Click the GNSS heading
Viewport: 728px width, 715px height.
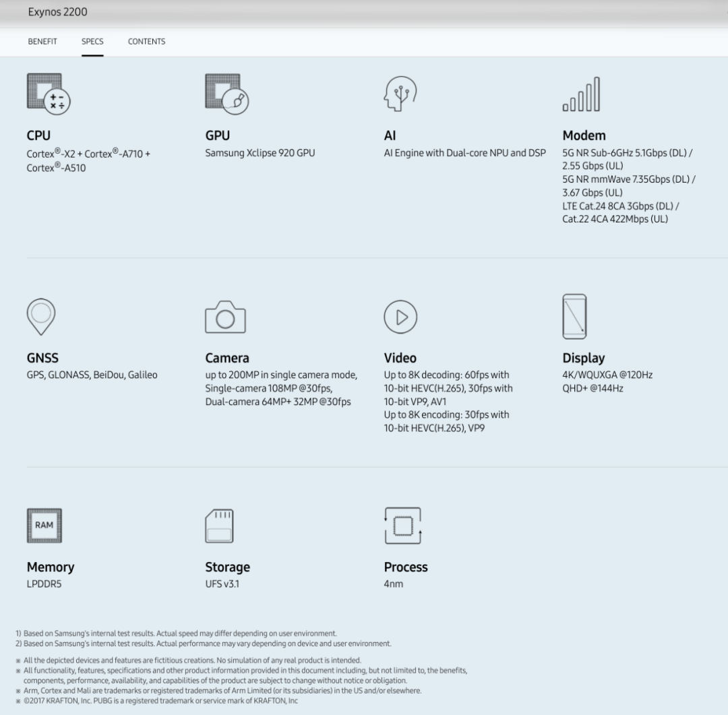[42, 358]
